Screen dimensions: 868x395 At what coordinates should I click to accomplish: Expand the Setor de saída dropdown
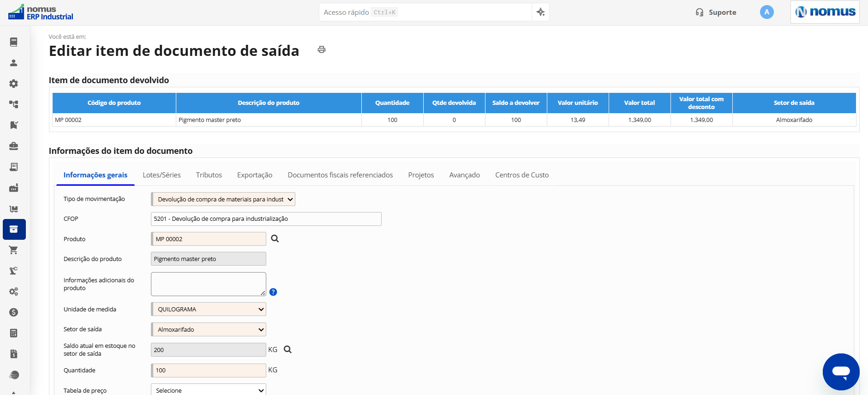(x=209, y=329)
